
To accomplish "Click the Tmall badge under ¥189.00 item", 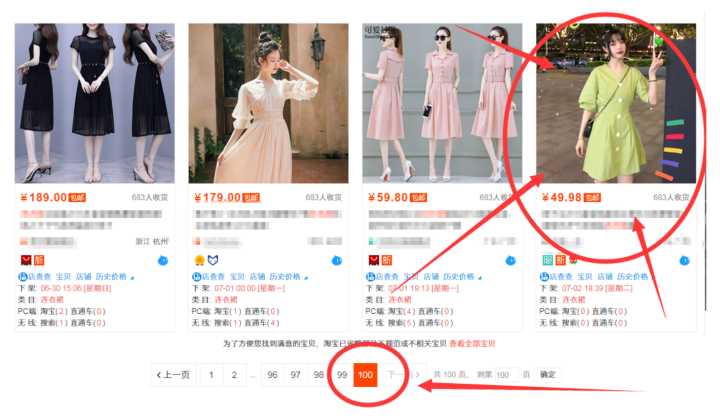I will pos(26,260).
